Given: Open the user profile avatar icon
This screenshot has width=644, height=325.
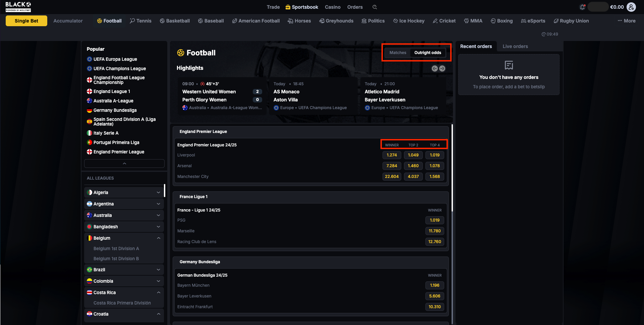Looking at the screenshot, I should point(631,7).
